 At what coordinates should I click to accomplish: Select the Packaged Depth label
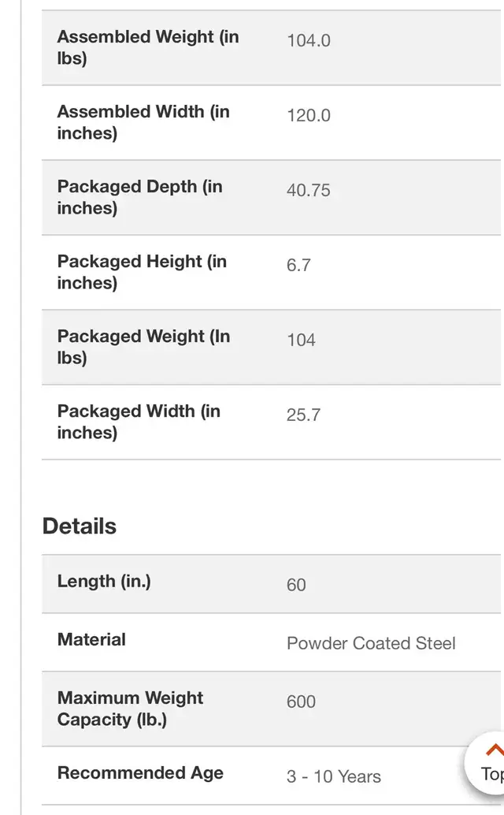(x=139, y=197)
